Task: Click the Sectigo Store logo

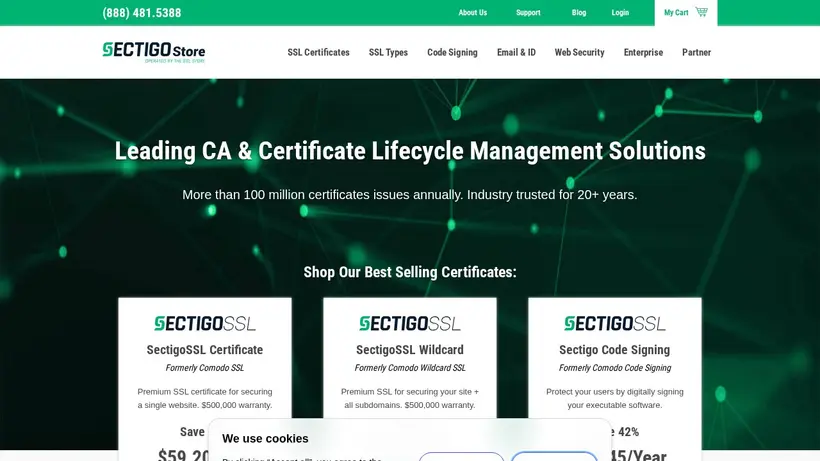Action: 153,52
